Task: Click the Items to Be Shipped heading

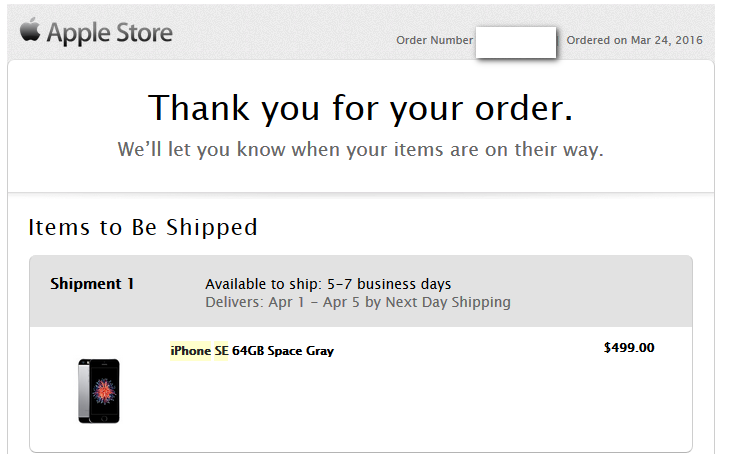Action: click(143, 227)
